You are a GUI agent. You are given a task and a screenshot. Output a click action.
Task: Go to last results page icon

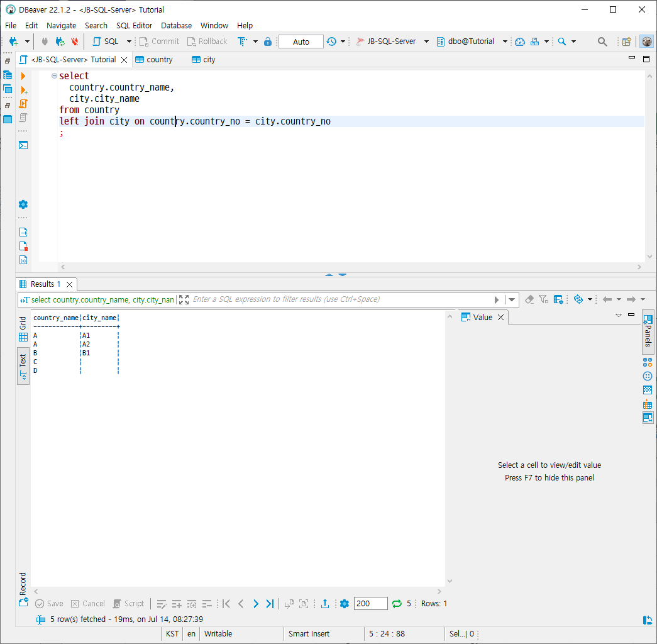(x=270, y=604)
